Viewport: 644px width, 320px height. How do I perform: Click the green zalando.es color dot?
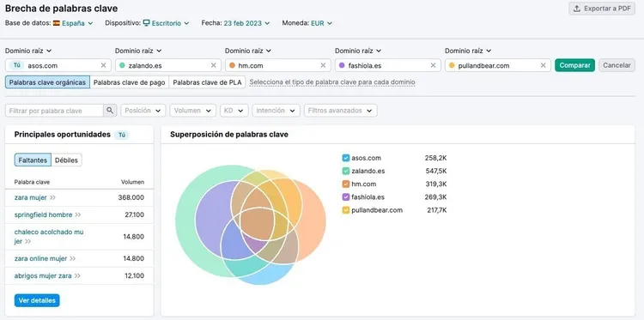(122, 65)
